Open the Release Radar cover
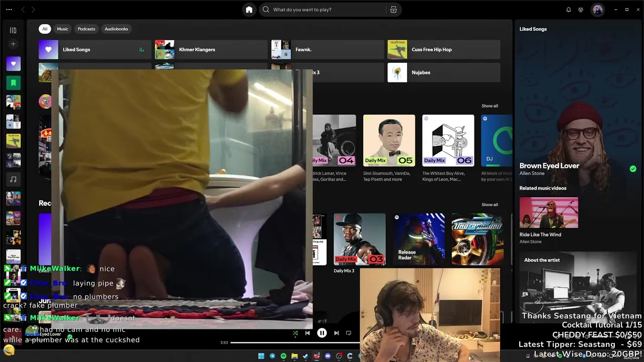644x362 pixels. click(x=419, y=239)
